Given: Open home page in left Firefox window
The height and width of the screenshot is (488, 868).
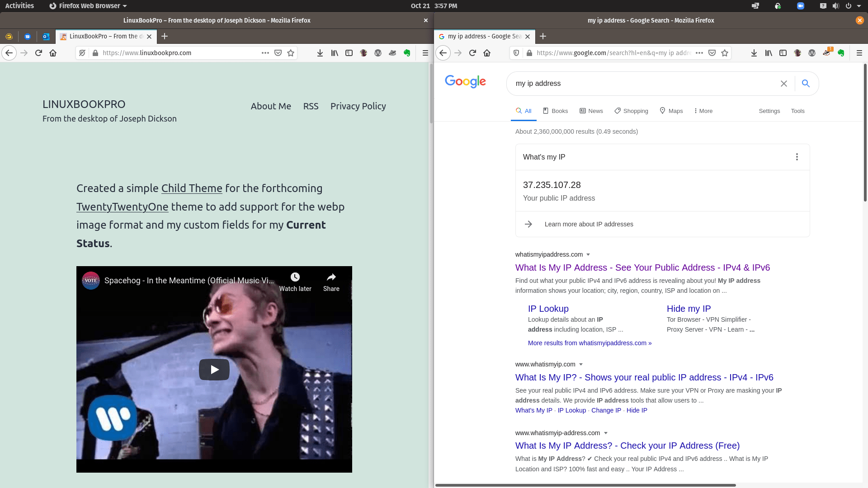Looking at the screenshot, I should pyautogui.click(x=53, y=53).
